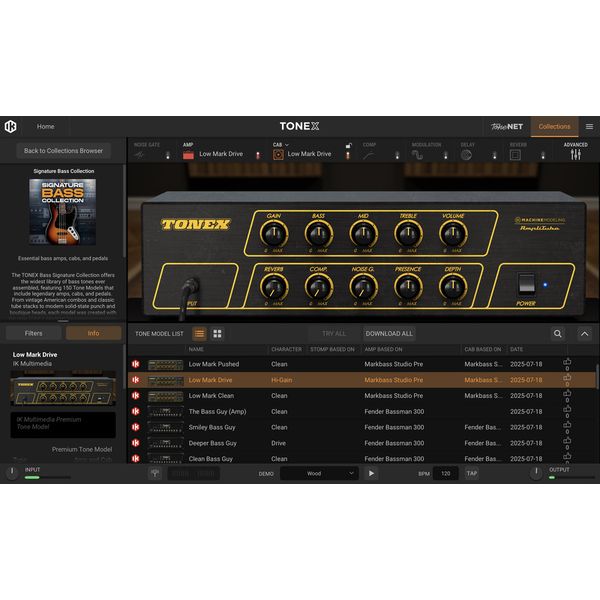Open the Collections tab
Viewport: 600px width, 600px height.
(x=554, y=127)
